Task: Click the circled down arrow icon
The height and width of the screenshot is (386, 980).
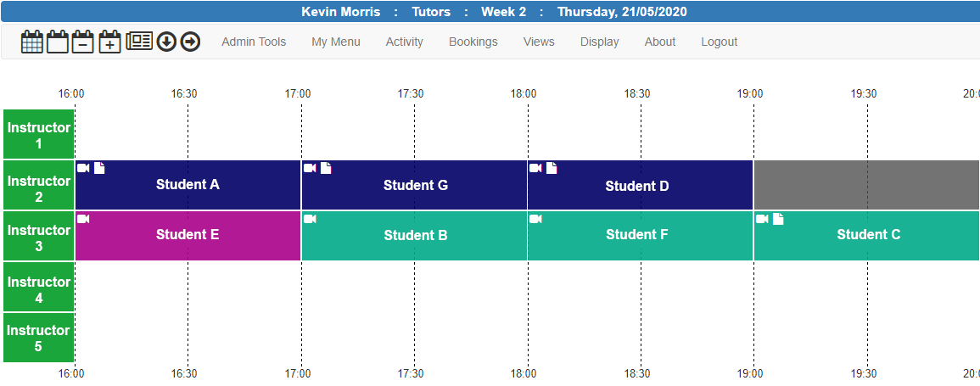Action: click(x=166, y=42)
